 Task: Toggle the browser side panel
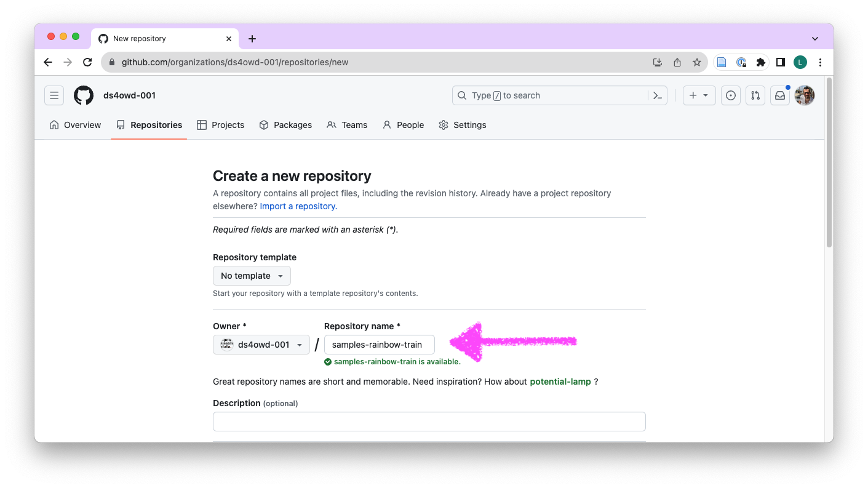pyautogui.click(x=780, y=62)
